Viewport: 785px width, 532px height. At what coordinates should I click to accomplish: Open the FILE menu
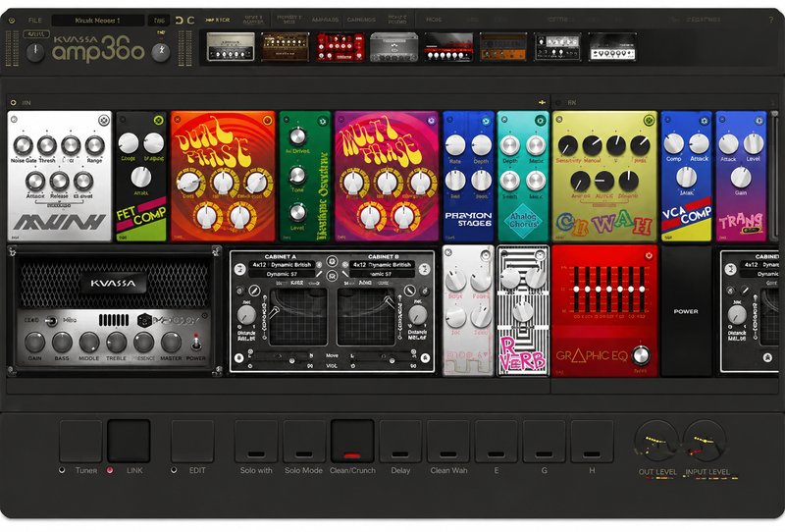(x=35, y=21)
